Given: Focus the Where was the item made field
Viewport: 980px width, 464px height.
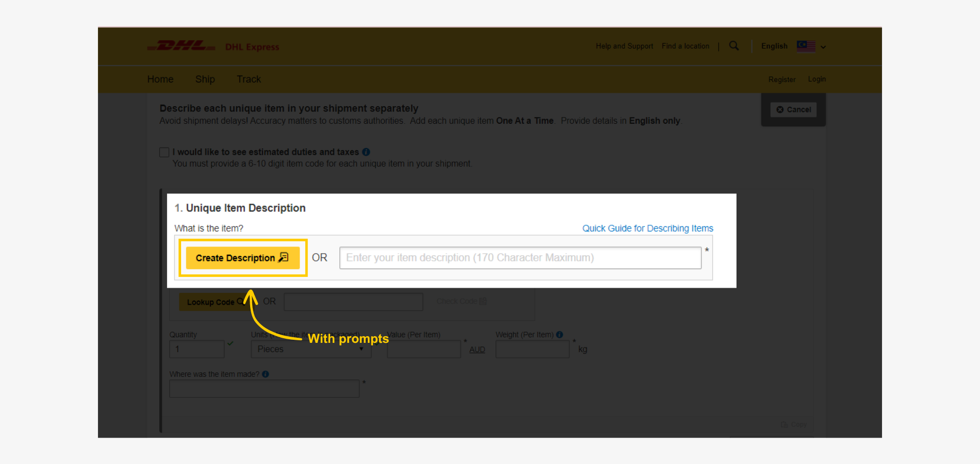Looking at the screenshot, I should (265, 389).
